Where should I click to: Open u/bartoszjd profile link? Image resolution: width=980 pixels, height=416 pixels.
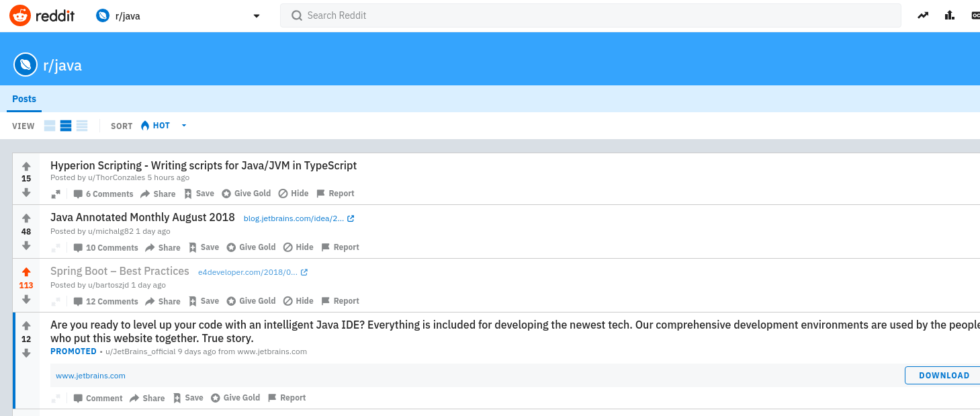click(x=109, y=285)
